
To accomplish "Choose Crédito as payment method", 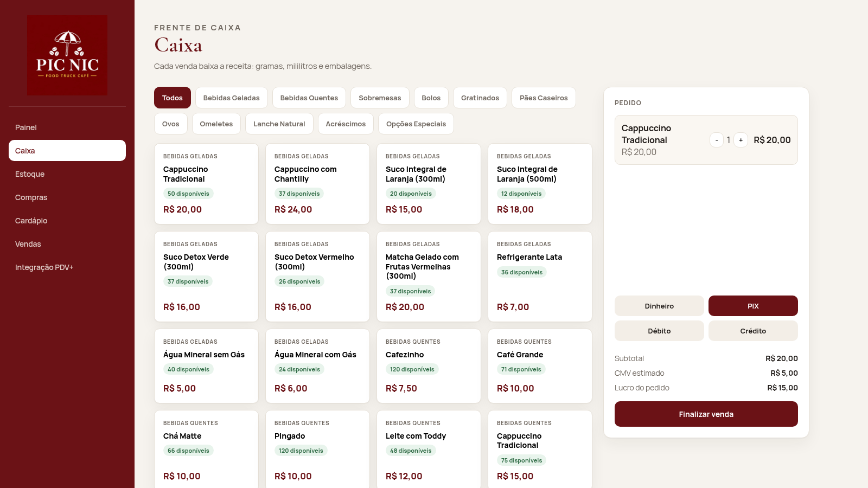I will (x=753, y=331).
